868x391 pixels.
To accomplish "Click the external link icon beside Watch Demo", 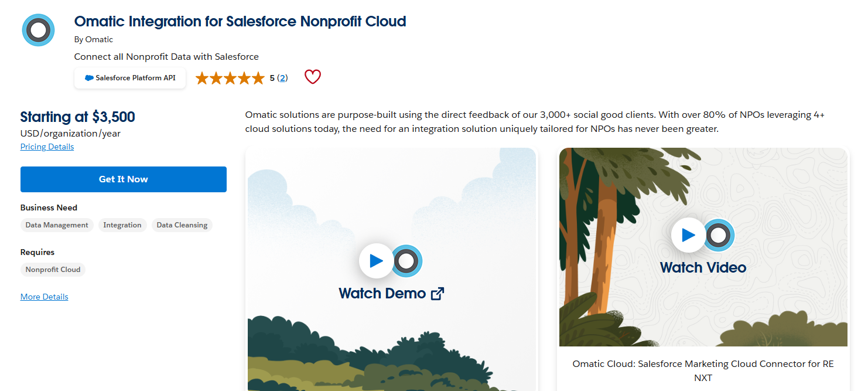I will [438, 294].
